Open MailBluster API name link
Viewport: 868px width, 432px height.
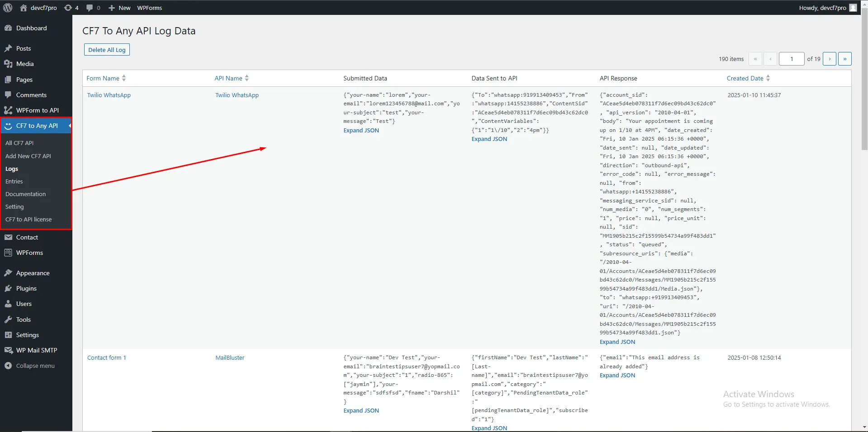point(230,357)
